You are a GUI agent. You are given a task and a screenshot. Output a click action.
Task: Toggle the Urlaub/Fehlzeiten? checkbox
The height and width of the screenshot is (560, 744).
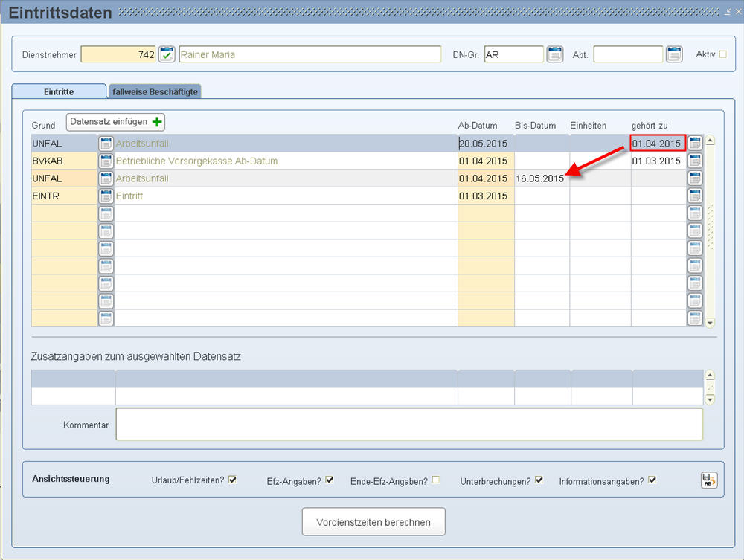point(232,480)
